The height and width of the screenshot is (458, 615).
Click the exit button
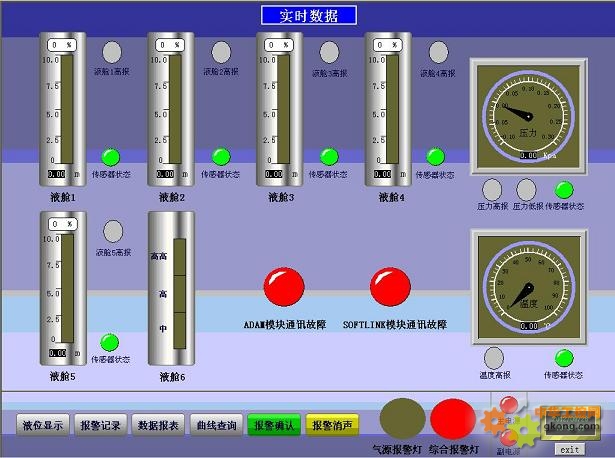pos(568,449)
